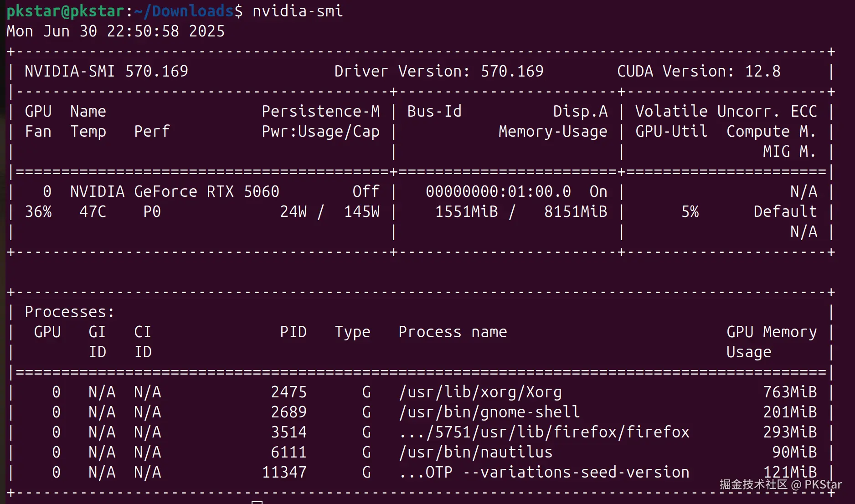Click the 5% GPU-Util value
Screen dimensions: 855x504
point(690,211)
